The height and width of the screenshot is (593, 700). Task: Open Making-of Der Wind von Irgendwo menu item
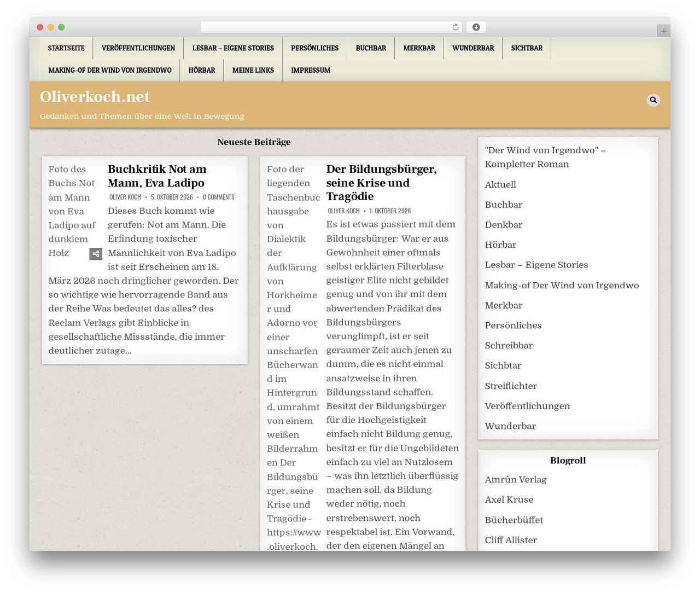110,70
